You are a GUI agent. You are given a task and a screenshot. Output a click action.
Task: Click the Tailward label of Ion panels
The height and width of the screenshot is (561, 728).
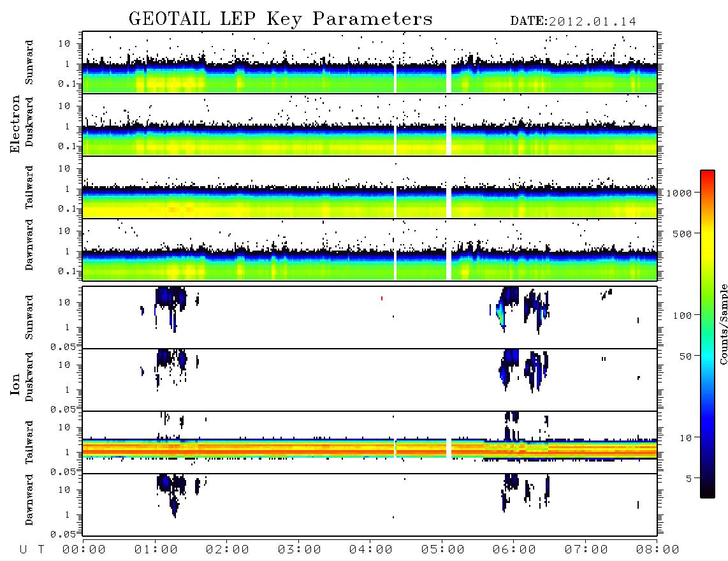point(29,442)
